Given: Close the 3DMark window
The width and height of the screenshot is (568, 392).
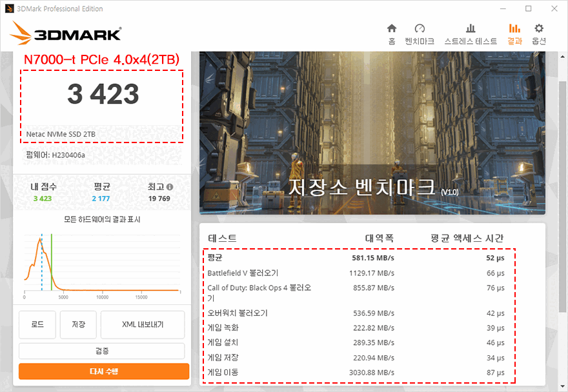Looking at the screenshot, I should coord(554,8).
